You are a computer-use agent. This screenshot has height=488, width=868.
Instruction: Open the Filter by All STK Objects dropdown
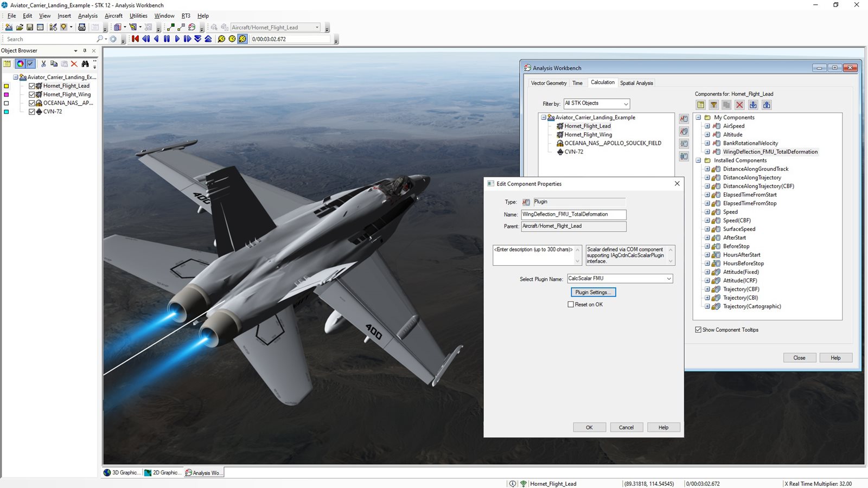[x=626, y=104]
